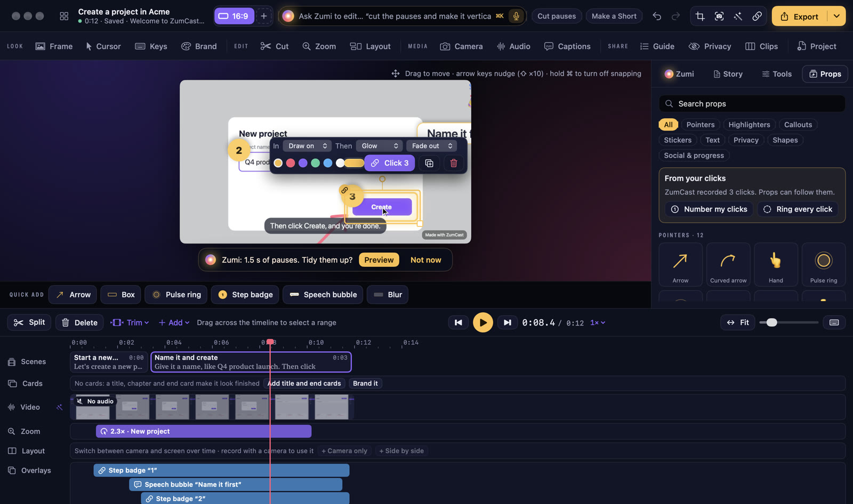
Task: Open the Export options dropdown arrow
Action: (836, 16)
